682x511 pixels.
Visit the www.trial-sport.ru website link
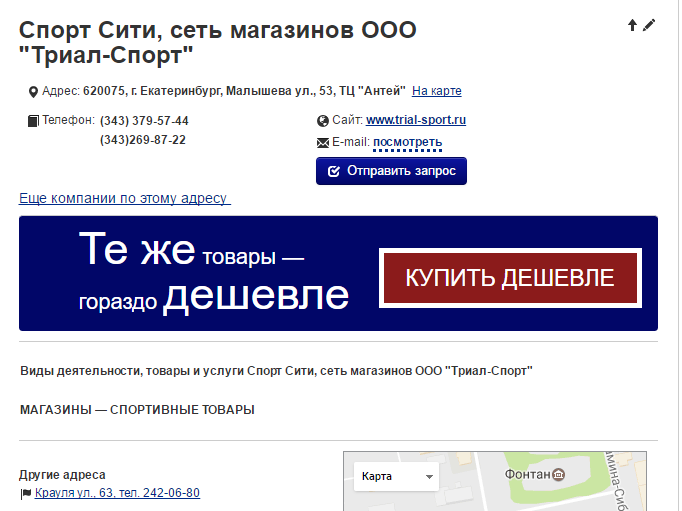tap(416, 120)
